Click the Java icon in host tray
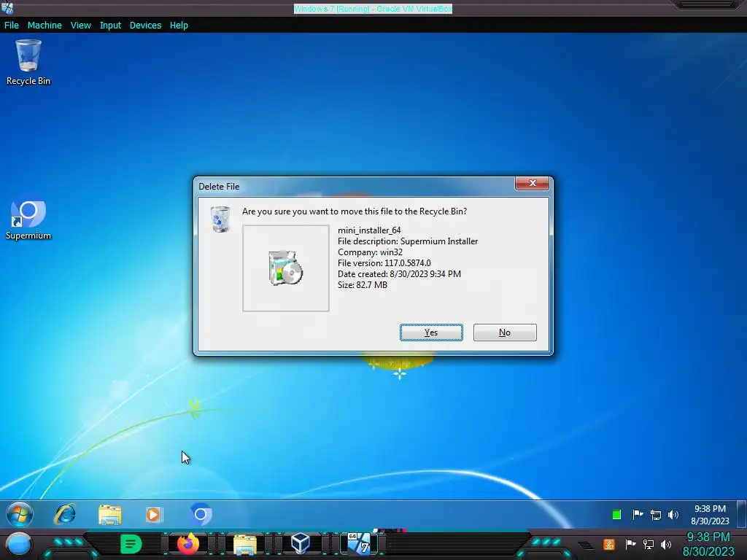The height and width of the screenshot is (560, 747). click(609, 544)
